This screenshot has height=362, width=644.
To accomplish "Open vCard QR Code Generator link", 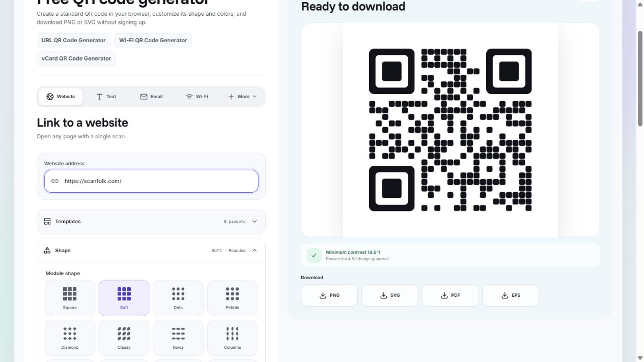I will [76, 58].
